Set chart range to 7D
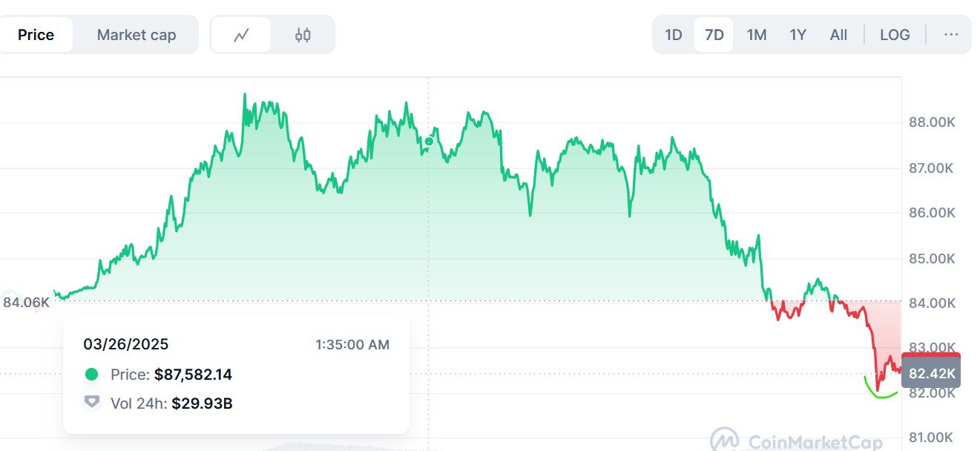Screen dimensions: 980x451 coord(714,35)
